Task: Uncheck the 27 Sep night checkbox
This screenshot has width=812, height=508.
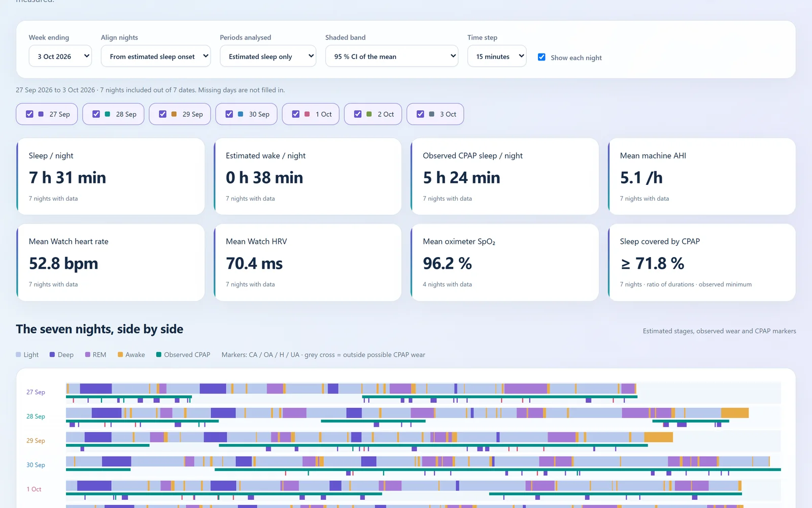Action: point(29,114)
